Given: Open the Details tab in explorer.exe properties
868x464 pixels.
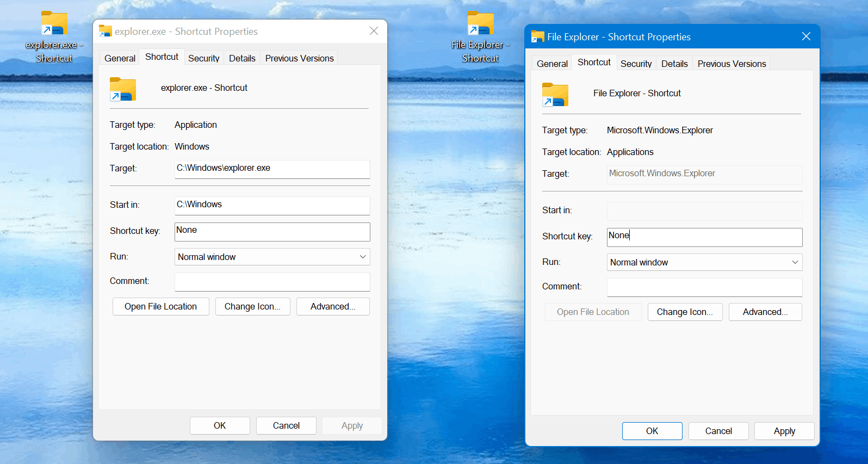Looking at the screenshot, I should tap(242, 58).
